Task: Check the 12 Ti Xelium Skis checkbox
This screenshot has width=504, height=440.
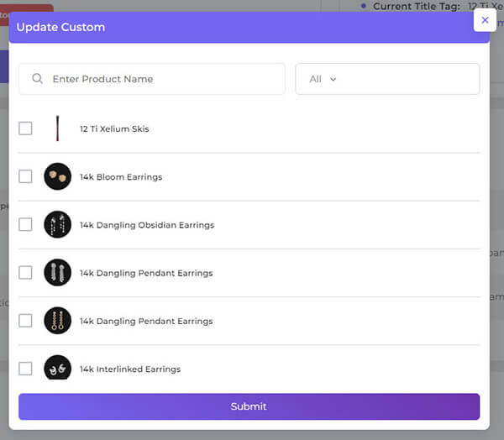Action: tap(25, 128)
